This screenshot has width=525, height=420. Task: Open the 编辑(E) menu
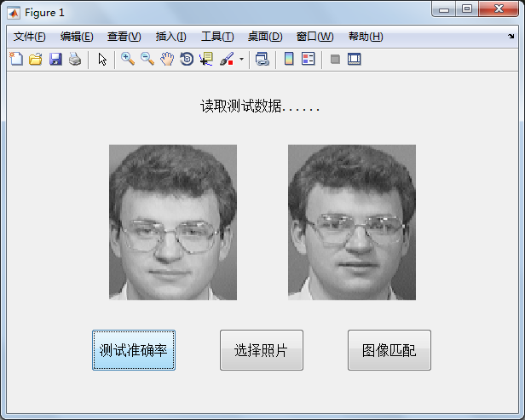(x=77, y=37)
